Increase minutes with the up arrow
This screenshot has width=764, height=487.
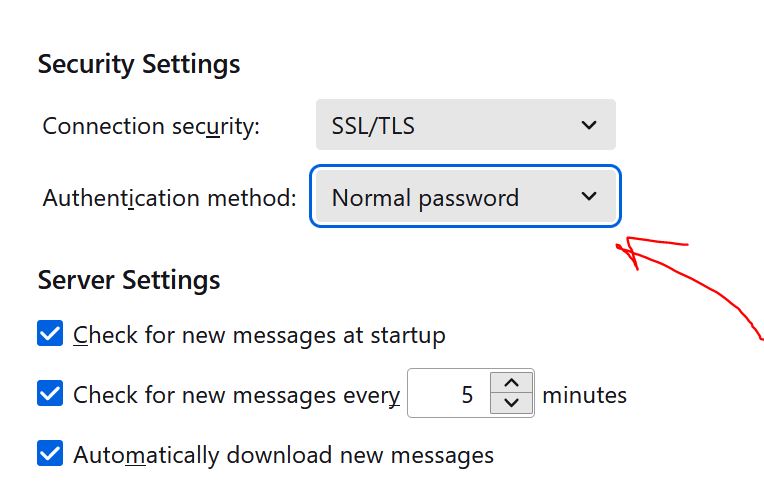tap(512, 383)
